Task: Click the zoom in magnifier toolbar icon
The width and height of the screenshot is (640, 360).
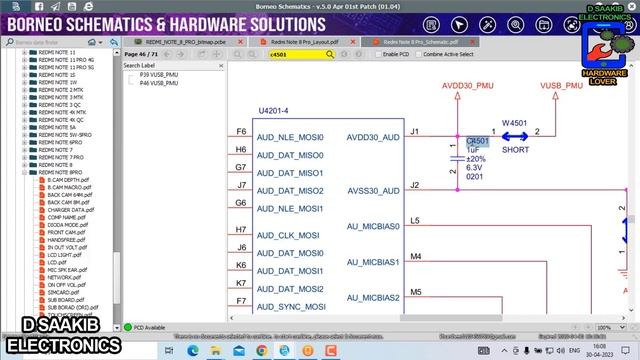Action: (237, 54)
